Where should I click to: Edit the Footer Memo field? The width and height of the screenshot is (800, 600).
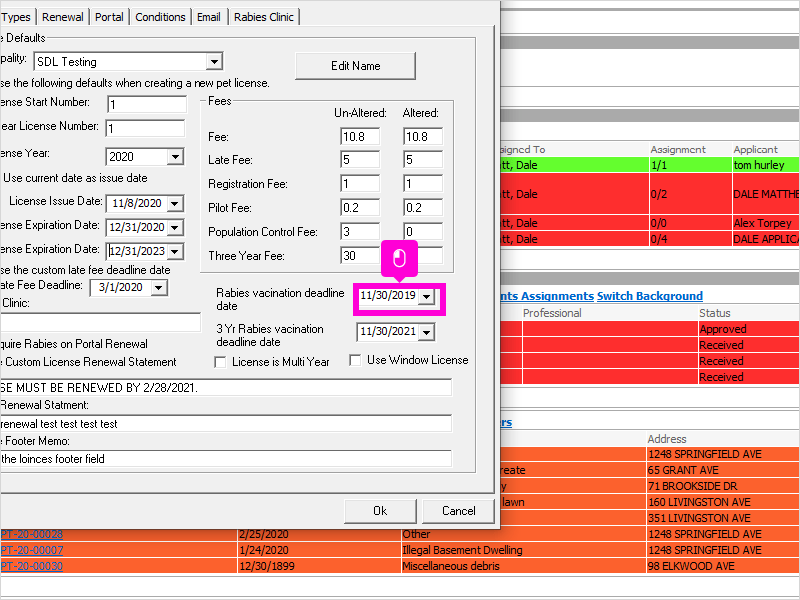coord(226,458)
